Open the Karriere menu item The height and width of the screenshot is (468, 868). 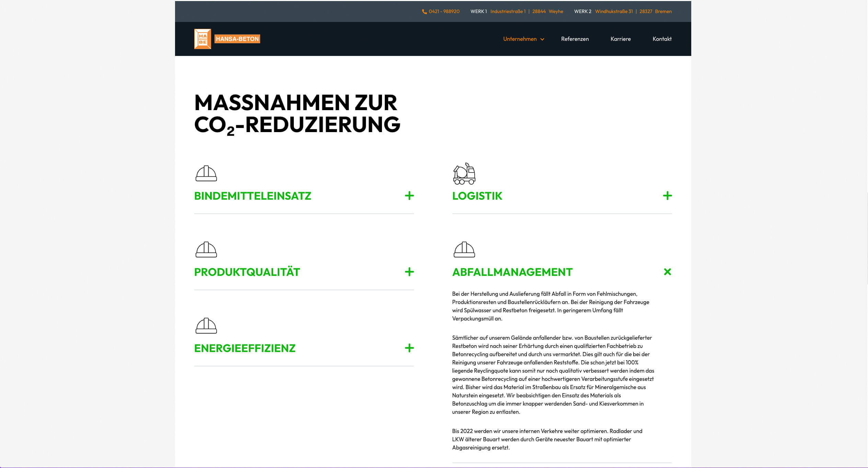tap(620, 39)
